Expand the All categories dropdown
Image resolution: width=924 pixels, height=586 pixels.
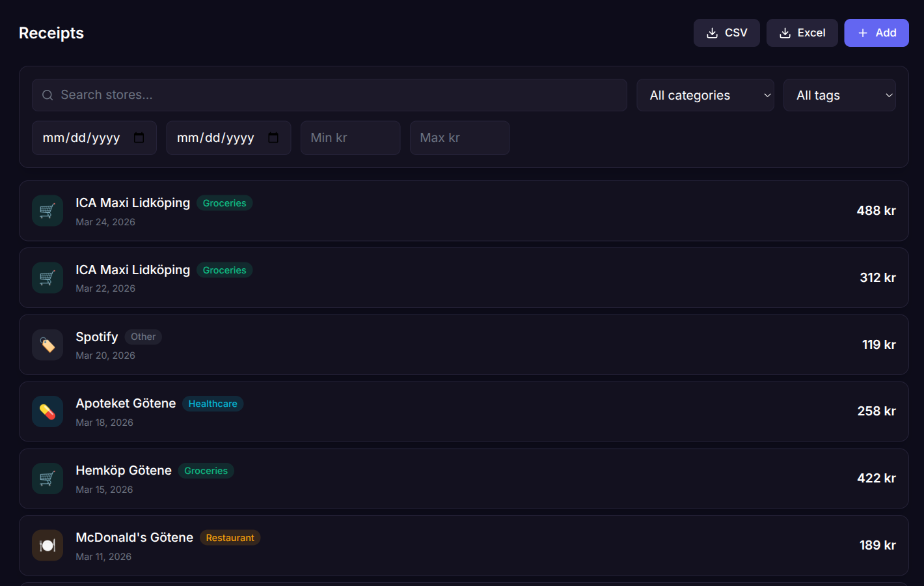(705, 95)
